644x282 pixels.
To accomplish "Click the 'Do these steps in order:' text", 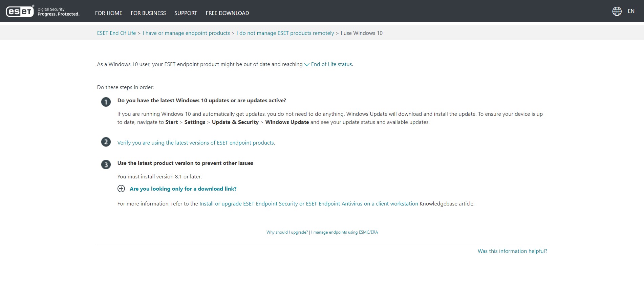I will pos(125,87).
